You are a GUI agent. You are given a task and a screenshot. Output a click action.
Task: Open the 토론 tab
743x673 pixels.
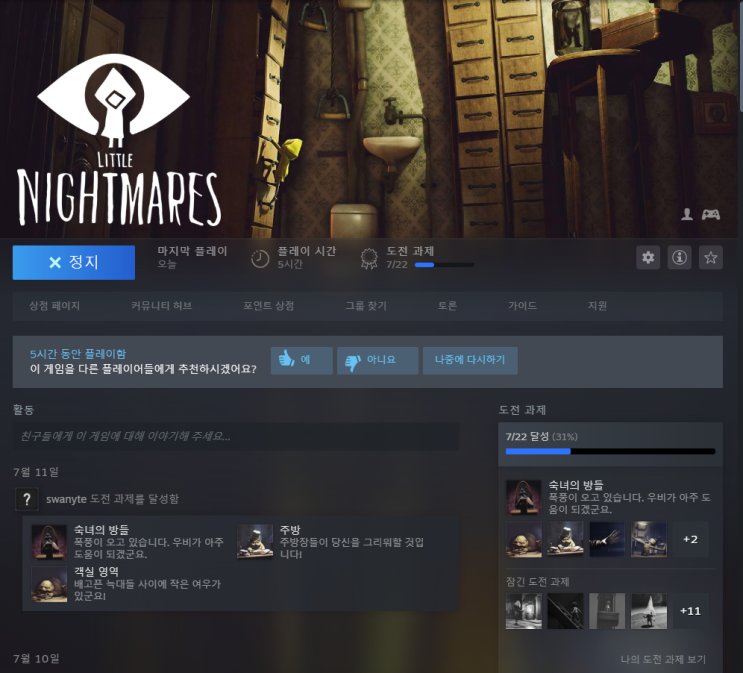[x=447, y=306]
